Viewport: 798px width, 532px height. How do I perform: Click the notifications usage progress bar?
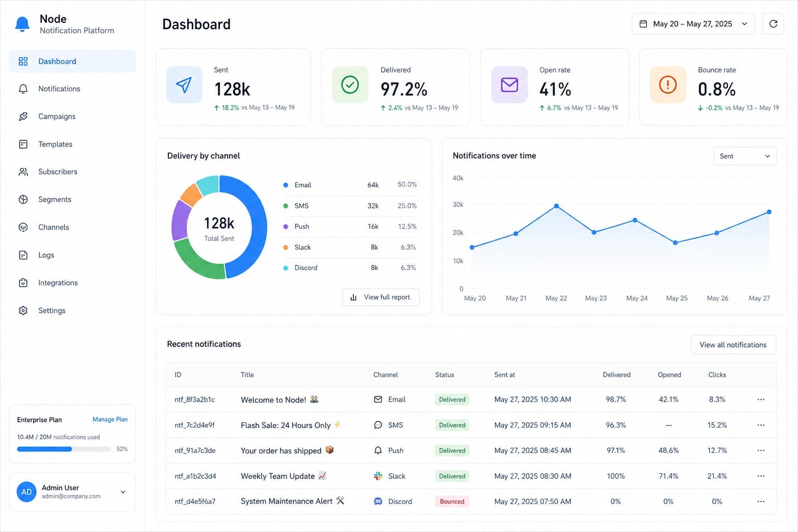tap(63, 449)
